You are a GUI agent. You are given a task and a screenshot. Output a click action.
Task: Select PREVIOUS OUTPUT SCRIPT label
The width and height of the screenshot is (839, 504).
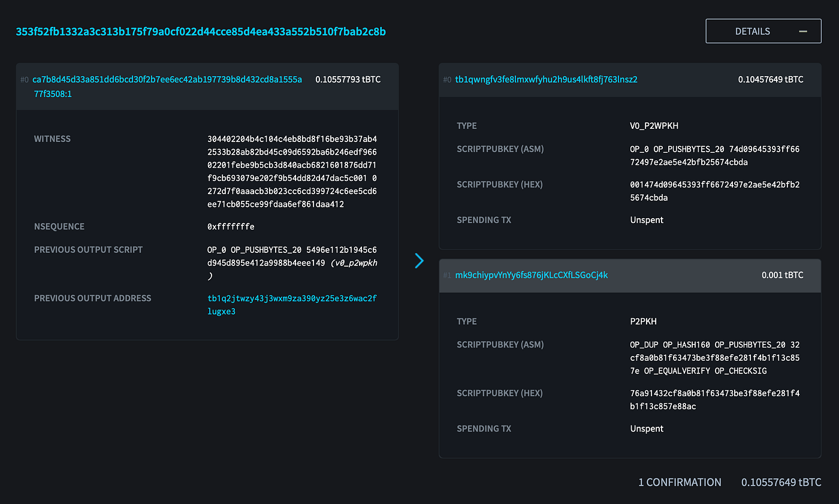pyautogui.click(x=88, y=249)
